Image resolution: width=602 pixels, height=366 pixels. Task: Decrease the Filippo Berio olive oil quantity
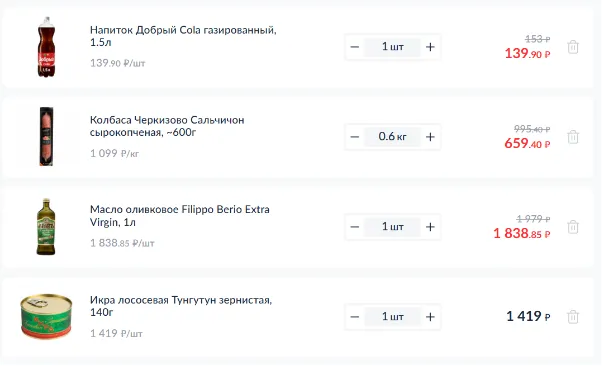(x=355, y=227)
